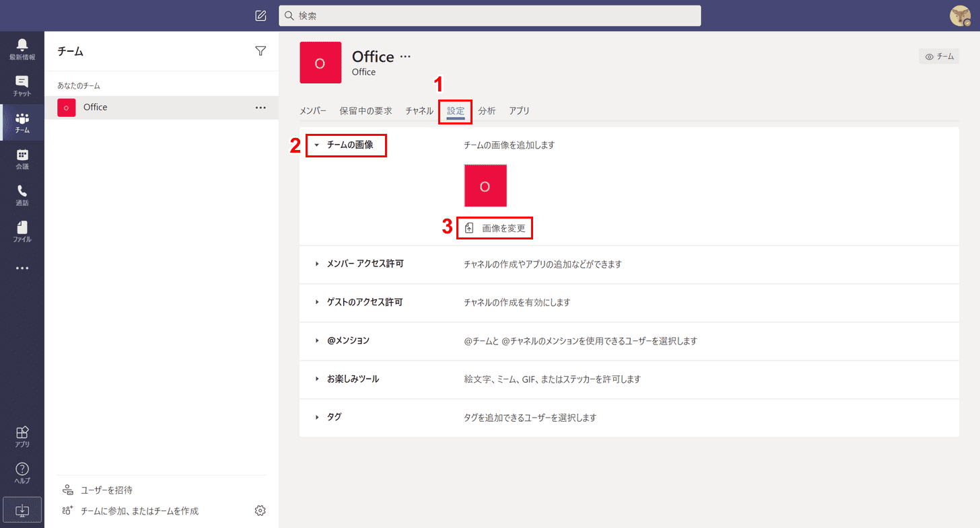Click the filter funnel icon in teams list
Screen dimensions: 980x528
(260, 51)
